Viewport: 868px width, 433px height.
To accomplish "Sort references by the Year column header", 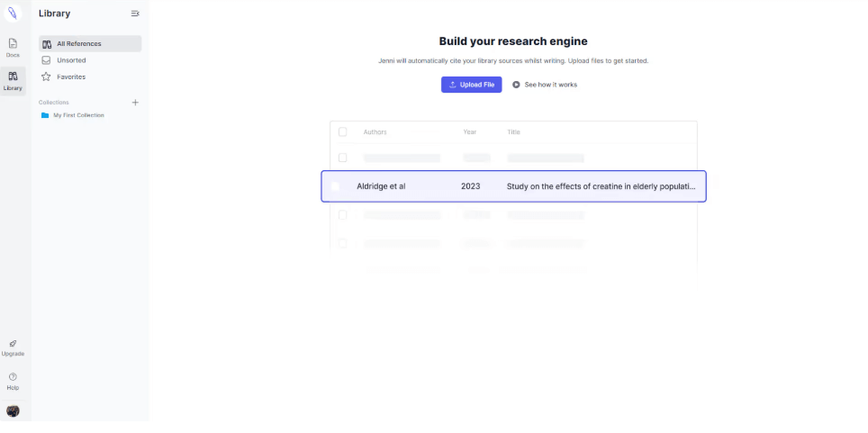I will pos(469,132).
